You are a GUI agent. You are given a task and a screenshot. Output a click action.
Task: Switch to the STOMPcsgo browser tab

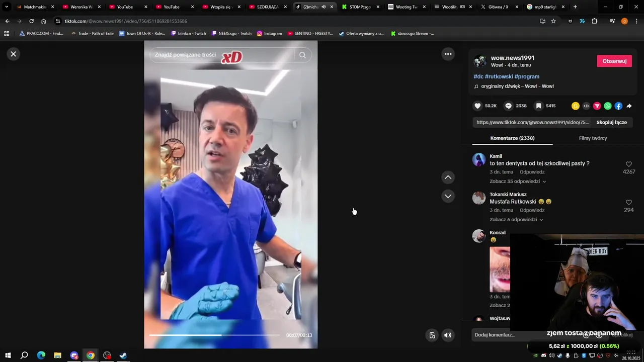point(360,7)
